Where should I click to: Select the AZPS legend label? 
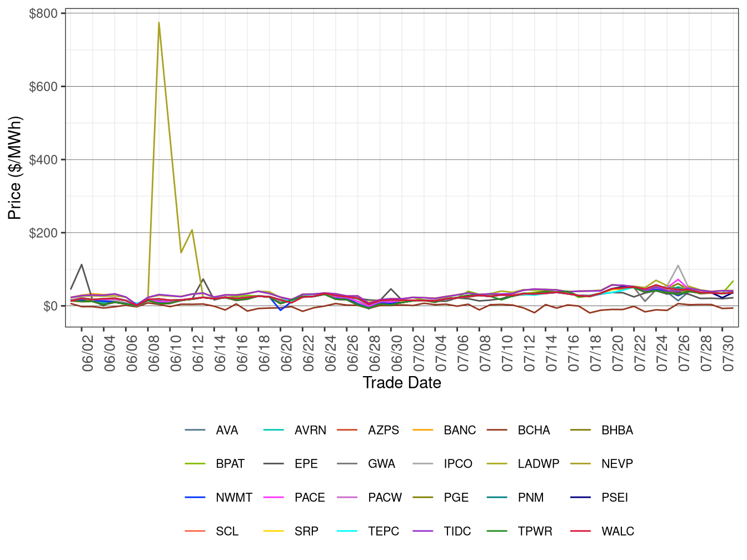coord(384,431)
